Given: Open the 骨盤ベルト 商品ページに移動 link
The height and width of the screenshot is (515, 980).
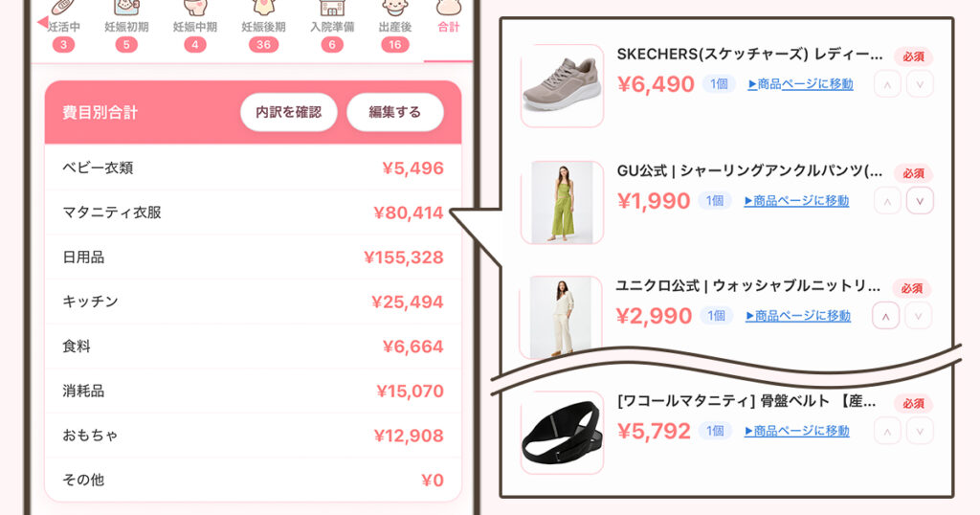Looking at the screenshot, I should point(796,431).
